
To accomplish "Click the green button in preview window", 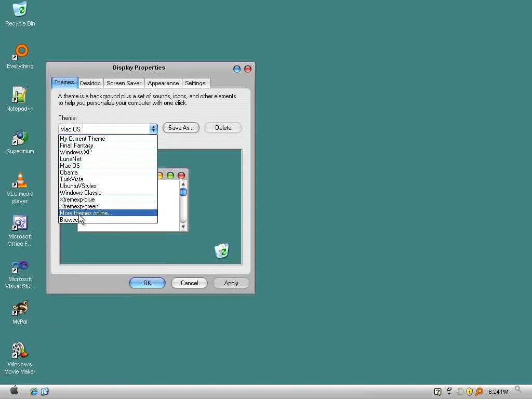I will 170,176.
